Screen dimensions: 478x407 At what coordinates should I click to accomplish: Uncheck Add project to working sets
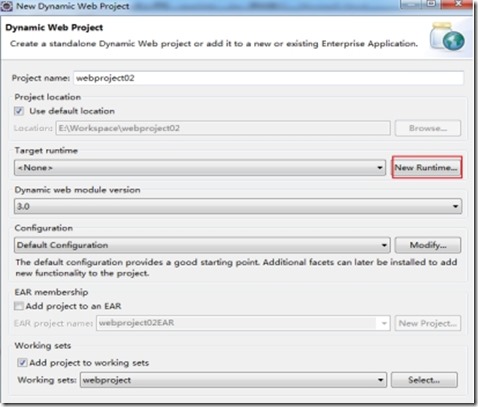[x=22, y=362]
